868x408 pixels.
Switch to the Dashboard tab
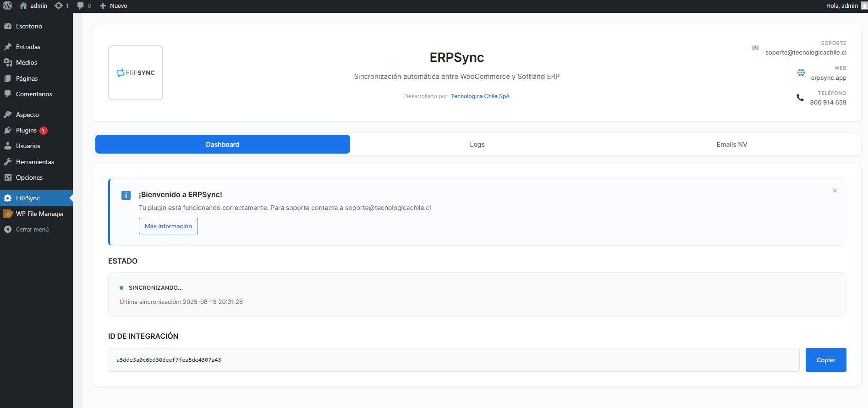point(223,144)
